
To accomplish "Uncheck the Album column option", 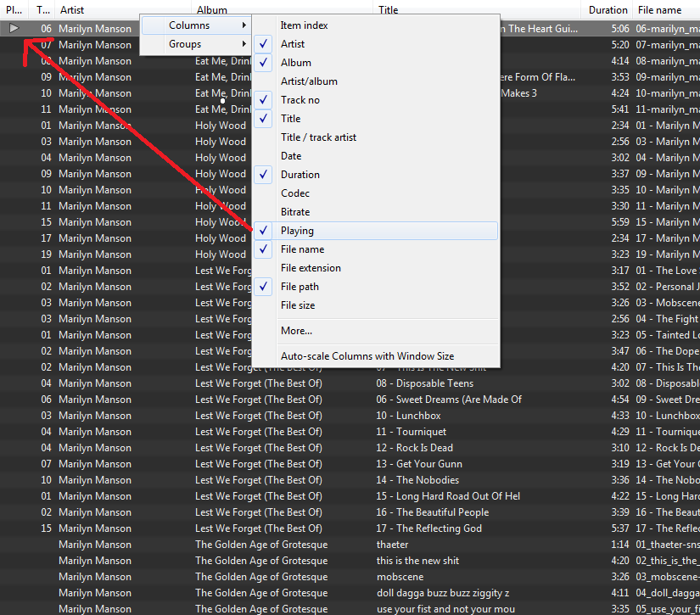I will [x=375, y=63].
